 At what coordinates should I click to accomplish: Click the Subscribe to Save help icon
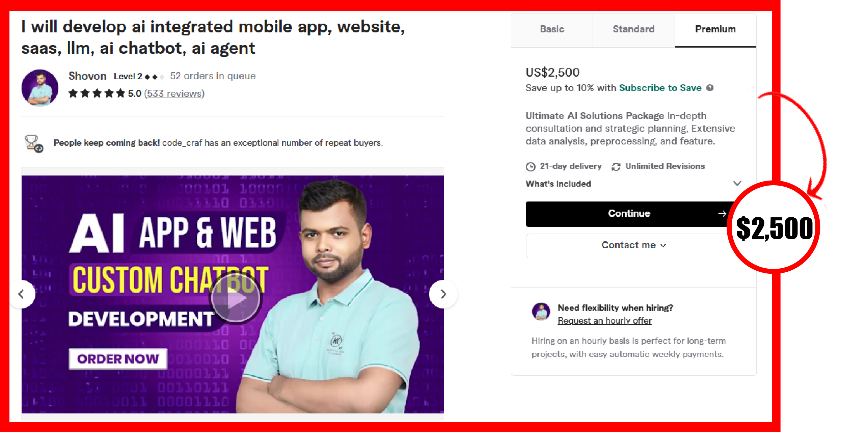point(710,88)
